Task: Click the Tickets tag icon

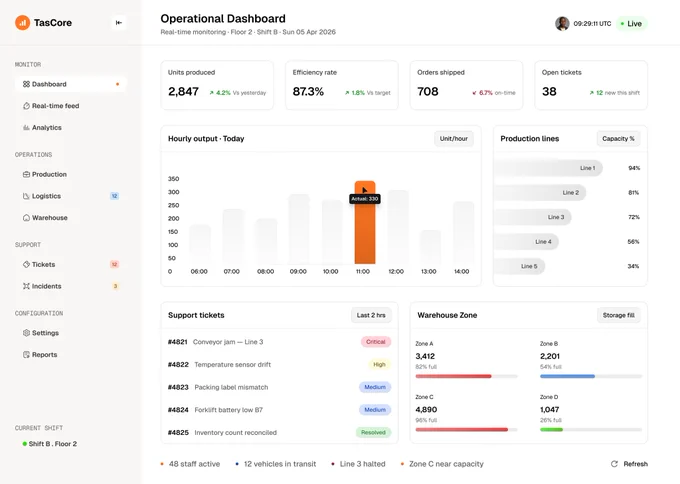Action: pyautogui.click(x=26, y=265)
